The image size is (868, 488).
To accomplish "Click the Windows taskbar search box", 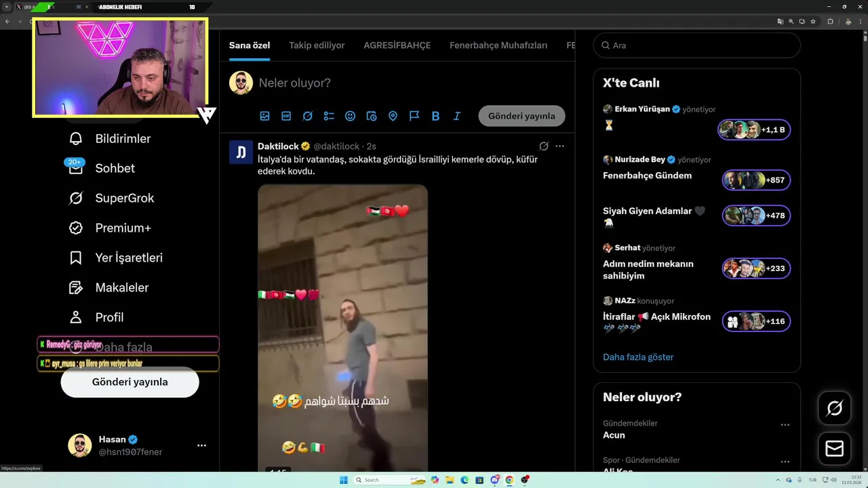I will tap(389, 480).
